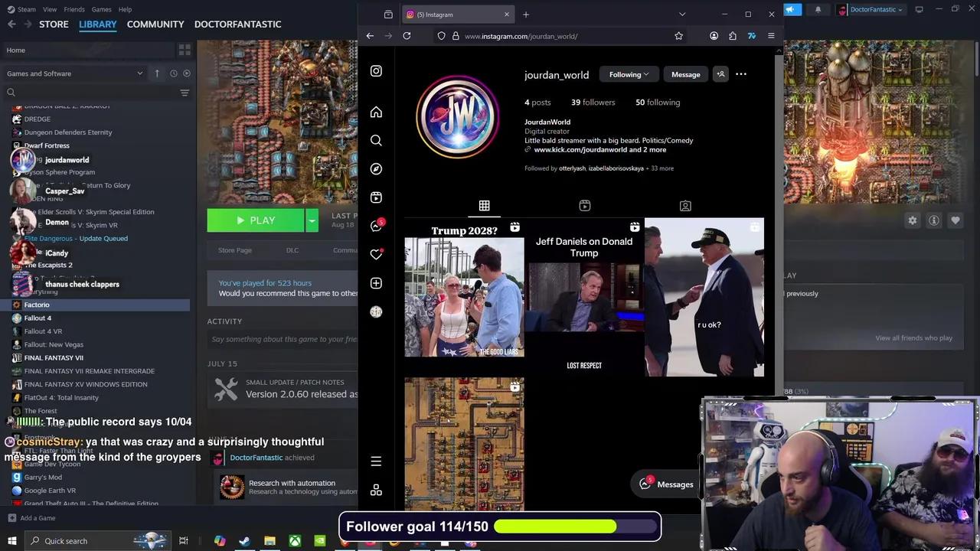This screenshot has width=980, height=551.
Task: Click floating Messages button on Instagram
Action: tap(666, 484)
